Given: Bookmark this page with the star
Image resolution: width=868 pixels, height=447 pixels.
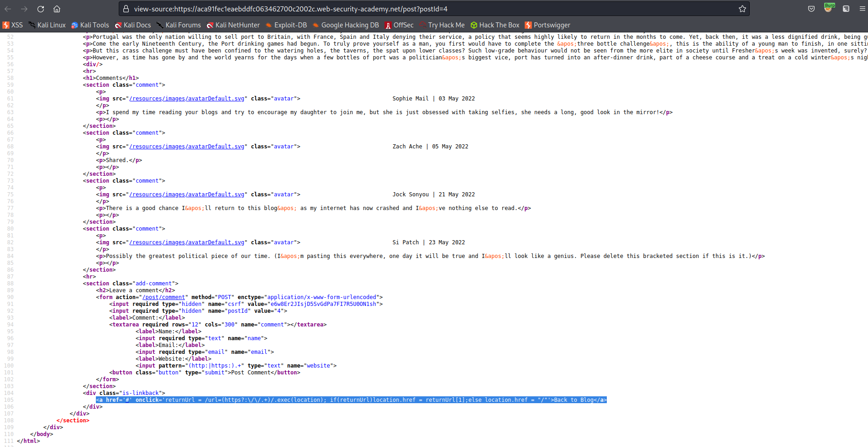Looking at the screenshot, I should 742,9.
